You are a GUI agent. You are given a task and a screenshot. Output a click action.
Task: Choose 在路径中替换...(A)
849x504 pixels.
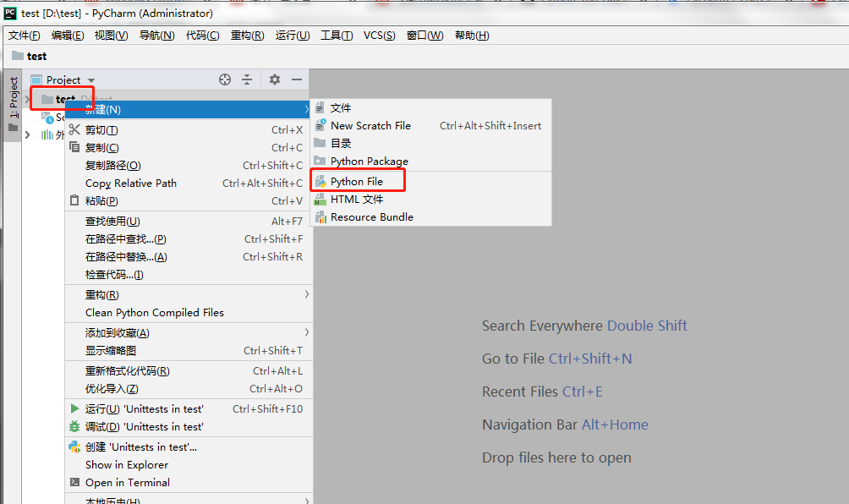click(x=189, y=256)
